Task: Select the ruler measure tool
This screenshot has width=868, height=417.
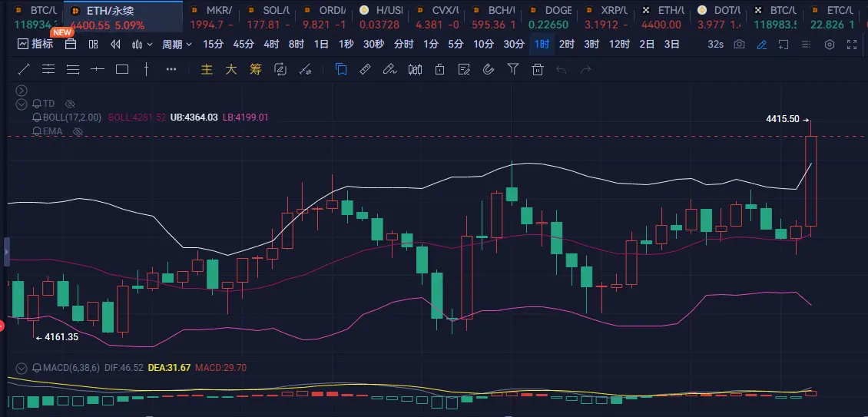Action: (366, 69)
